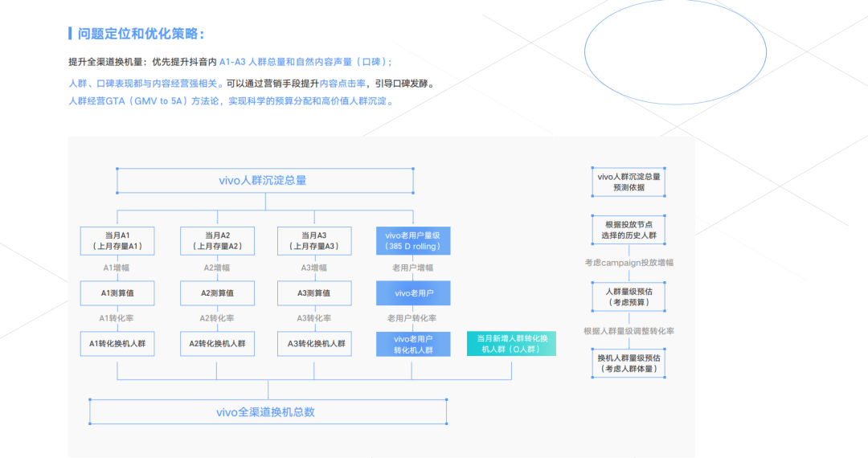The image size is (868, 458).
Task: Click the blue text 内容点击率
Action: pyautogui.click(x=342, y=84)
